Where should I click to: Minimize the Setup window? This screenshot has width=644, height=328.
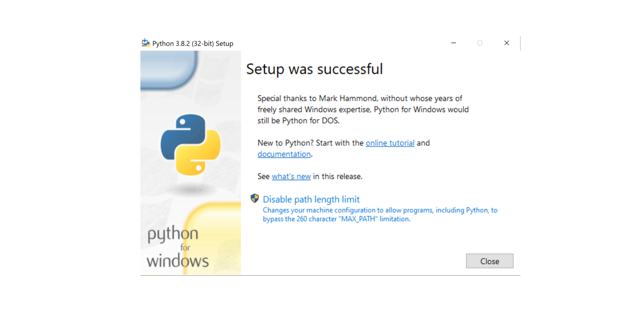point(453,43)
